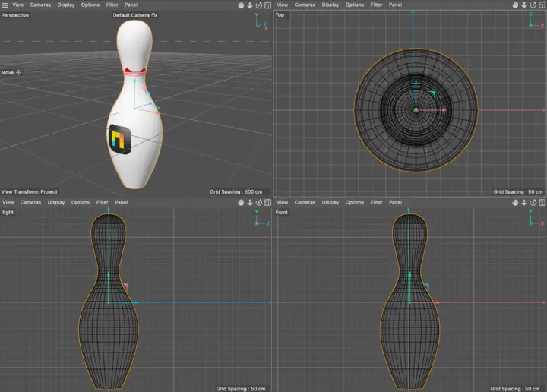Click pan hand icon in Top viewport
This screenshot has height=392, width=547.
click(x=515, y=5)
